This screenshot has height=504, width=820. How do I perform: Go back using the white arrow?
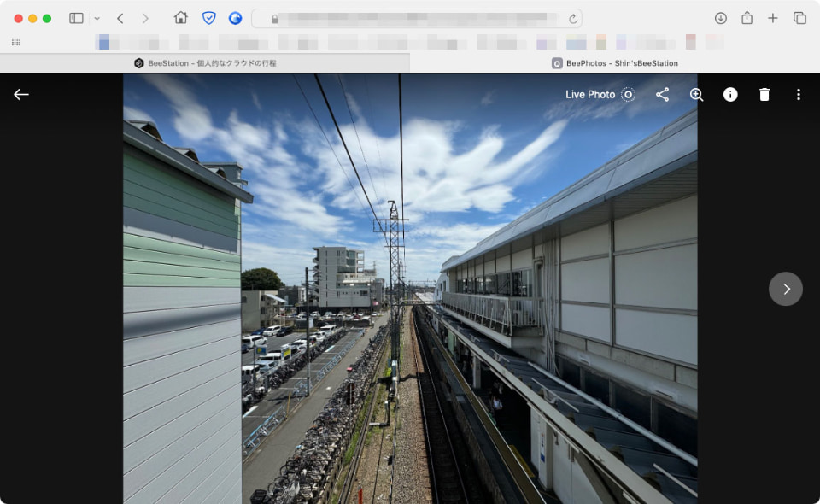click(20, 94)
